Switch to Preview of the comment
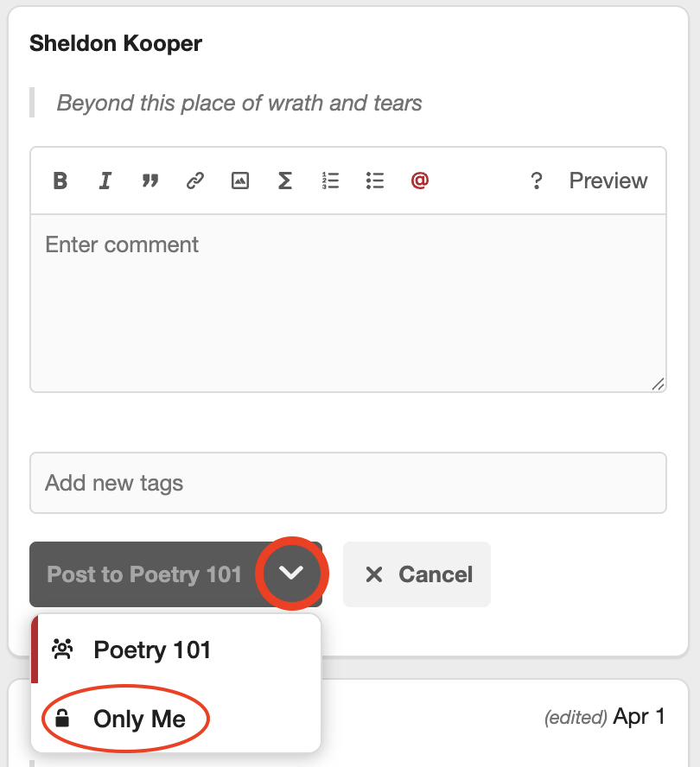 point(608,181)
